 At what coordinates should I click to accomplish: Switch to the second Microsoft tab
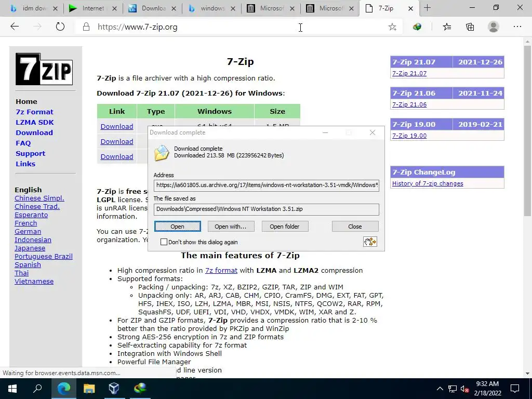(x=330, y=8)
